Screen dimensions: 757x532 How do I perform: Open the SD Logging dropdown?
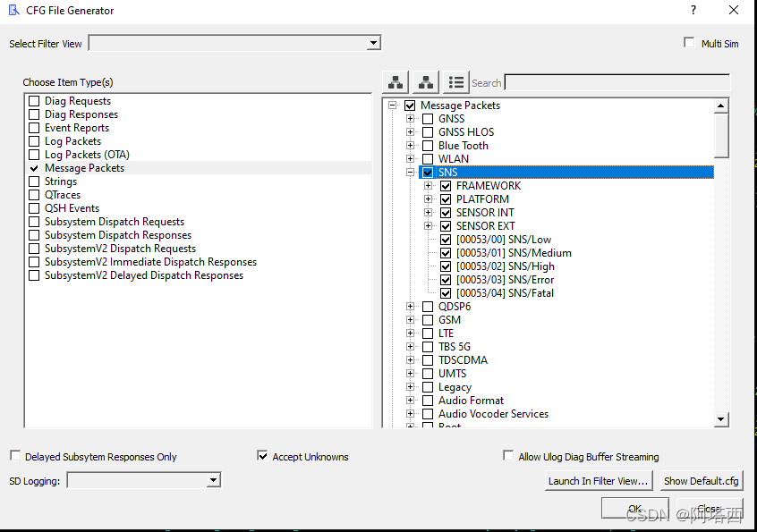[x=213, y=480]
